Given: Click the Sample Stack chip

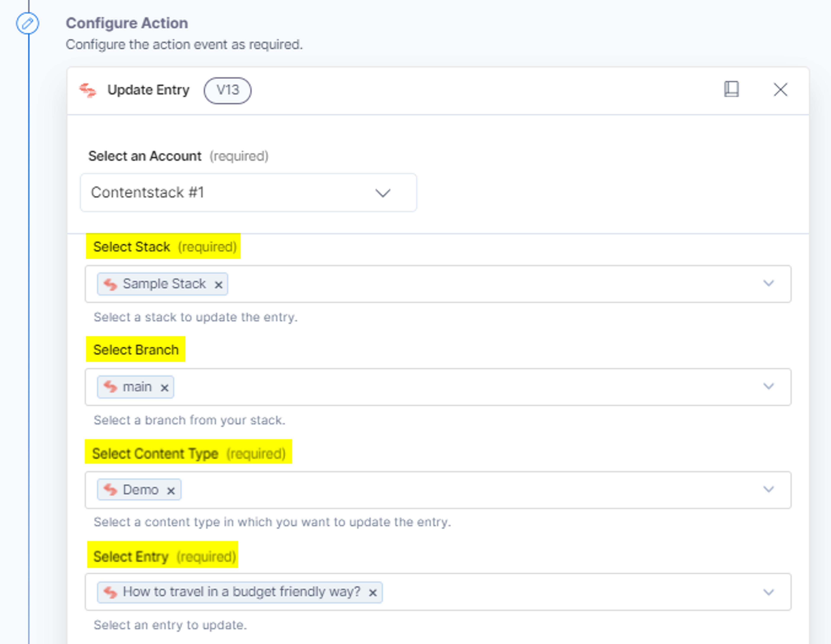Looking at the screenshot, I should pos(163,284).
